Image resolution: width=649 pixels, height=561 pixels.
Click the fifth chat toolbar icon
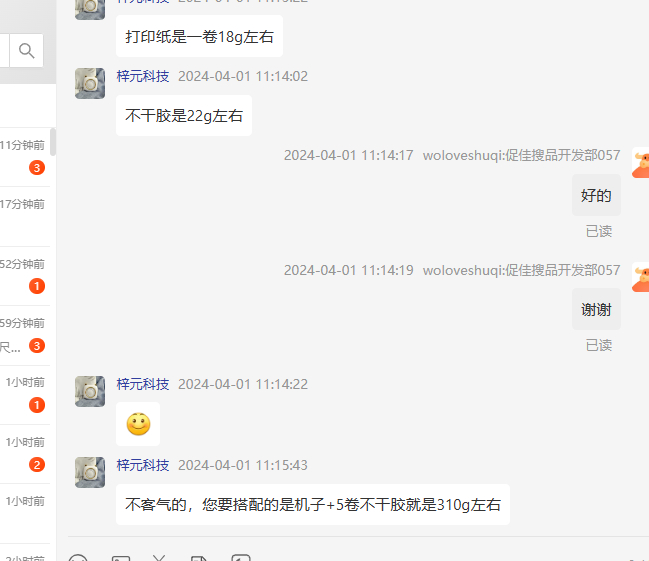click(241, 557)
